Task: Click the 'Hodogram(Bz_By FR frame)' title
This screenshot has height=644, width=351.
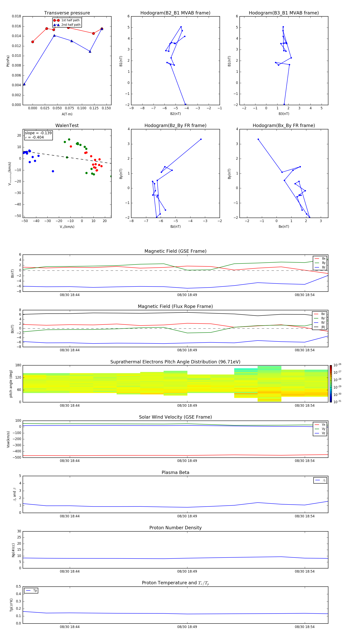Action: click(x=175, y=125)
